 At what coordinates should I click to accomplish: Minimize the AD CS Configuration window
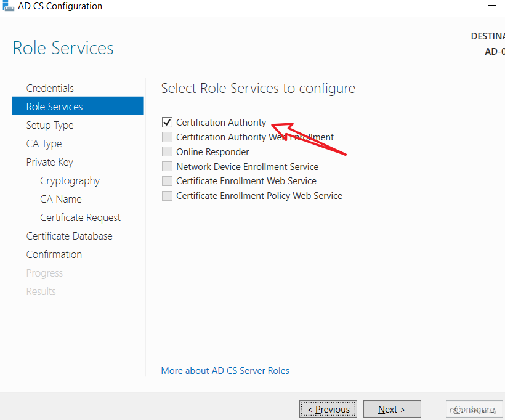492,6
